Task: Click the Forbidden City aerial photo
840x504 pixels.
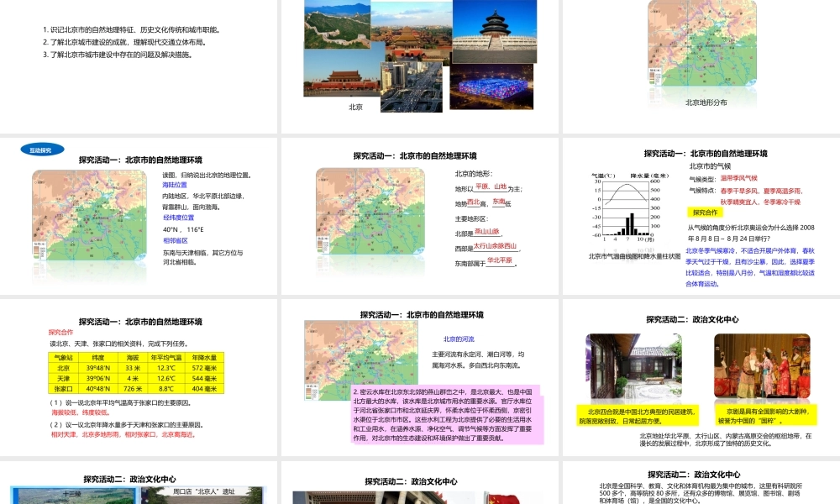Action: (412, 32)
